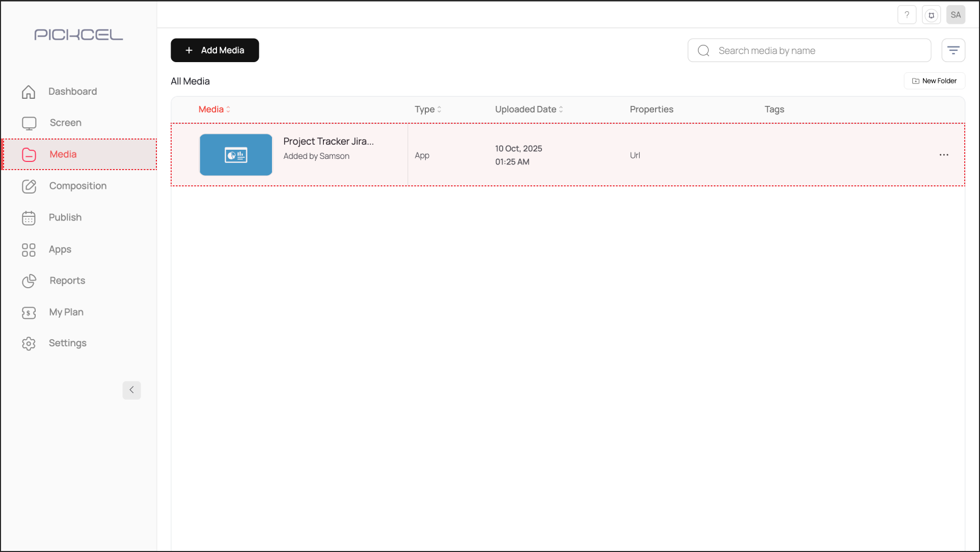Viewport: 980px width, 552px height.
Task: Navigate to the Publish page
Action: [65, 217]
